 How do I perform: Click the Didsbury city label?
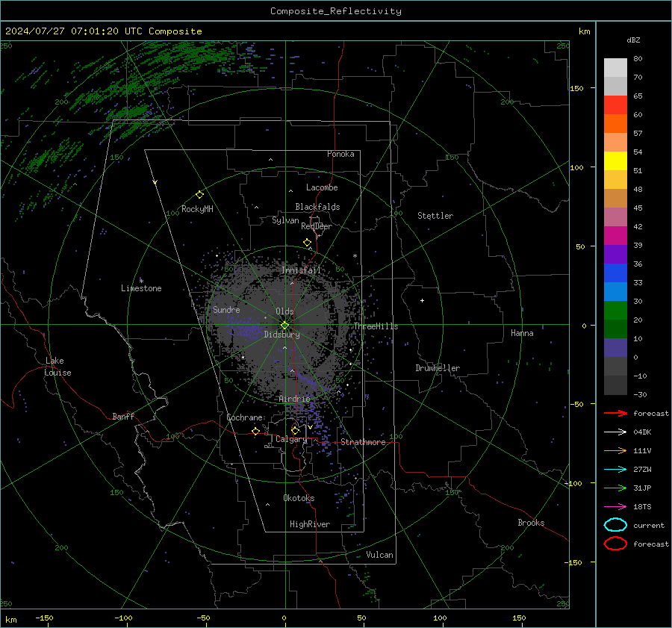click(x=281, y=335)
